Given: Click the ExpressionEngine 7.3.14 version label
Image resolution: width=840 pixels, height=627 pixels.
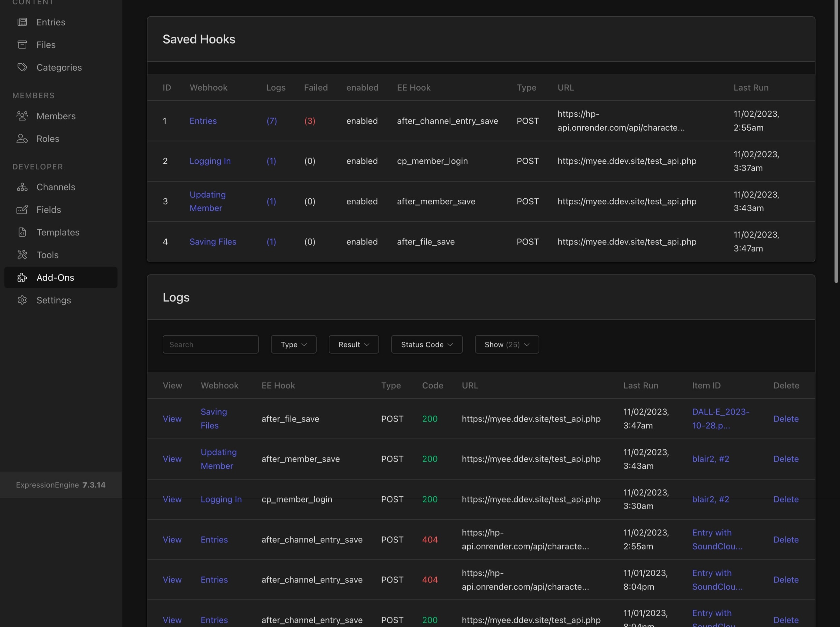Looking at the screenshot, I should tap(61, 485).
